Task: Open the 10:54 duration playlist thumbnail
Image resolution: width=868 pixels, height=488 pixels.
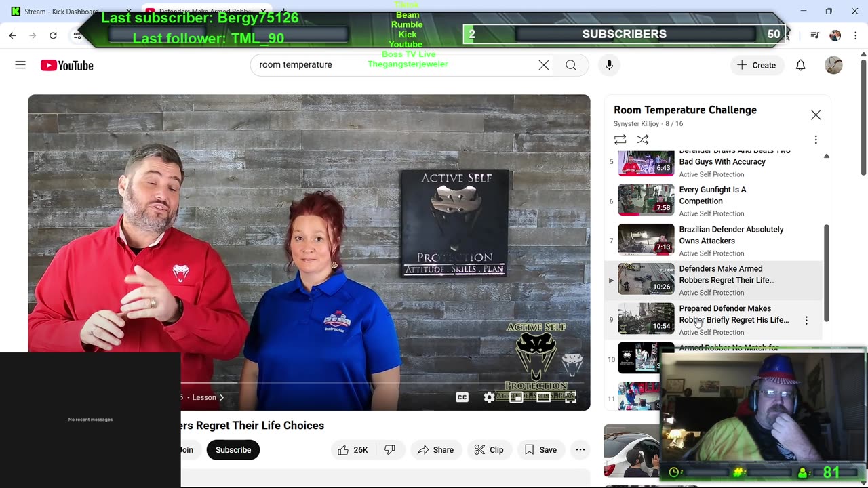Action: (x=646, y=319)
